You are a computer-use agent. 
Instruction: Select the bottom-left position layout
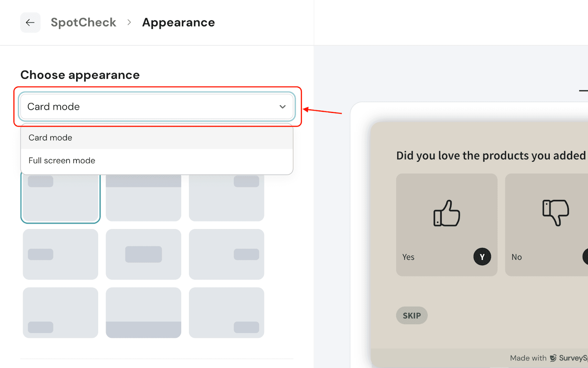pos(61,312)
